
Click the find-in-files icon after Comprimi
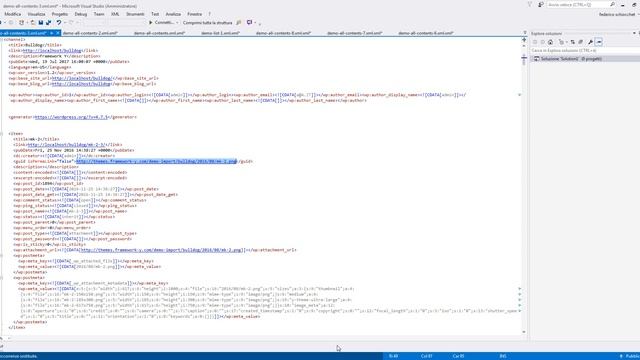[x=239, y=22]
